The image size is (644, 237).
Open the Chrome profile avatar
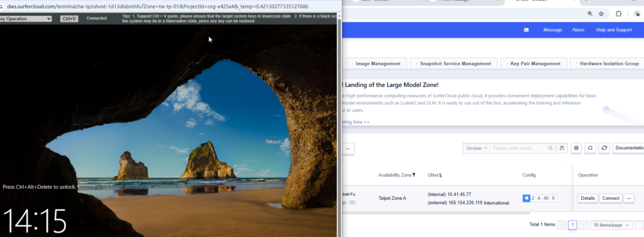(x=637, y=14)
